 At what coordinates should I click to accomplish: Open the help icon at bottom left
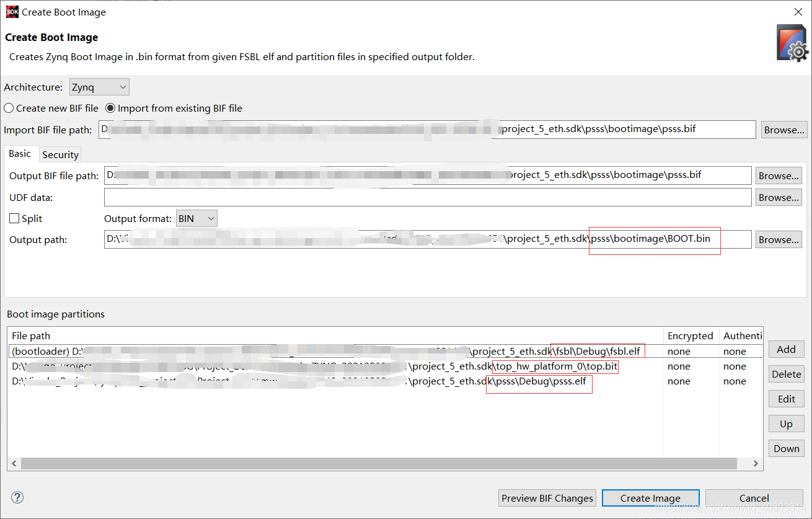tap(17, 497)
